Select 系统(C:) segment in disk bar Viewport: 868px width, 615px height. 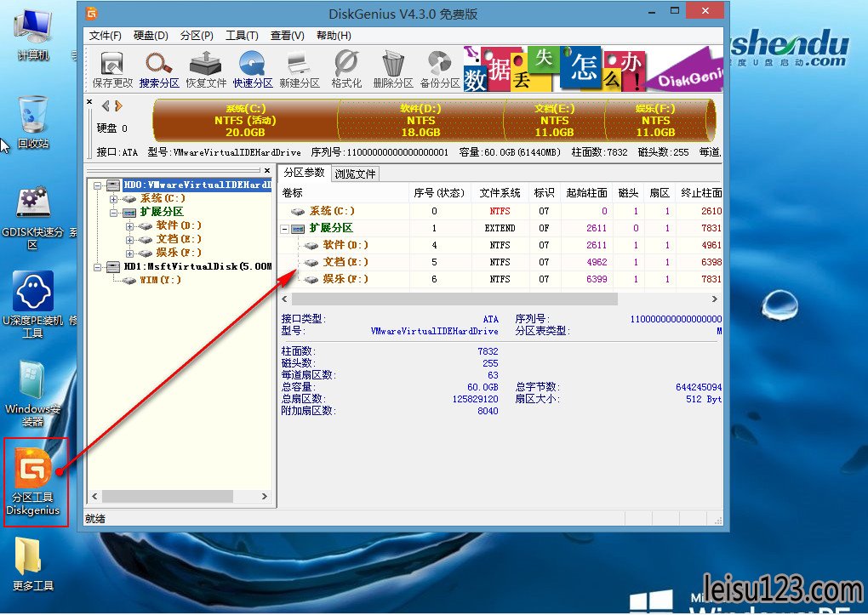point(245,120)
